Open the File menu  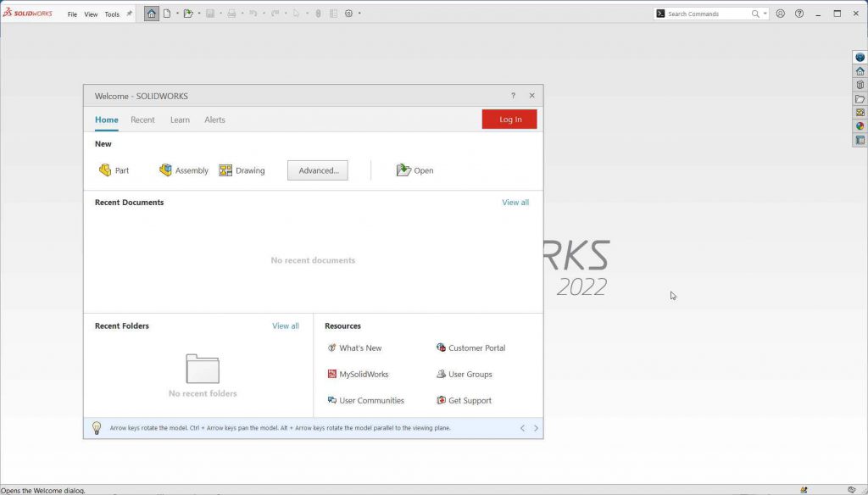point(73,14)
